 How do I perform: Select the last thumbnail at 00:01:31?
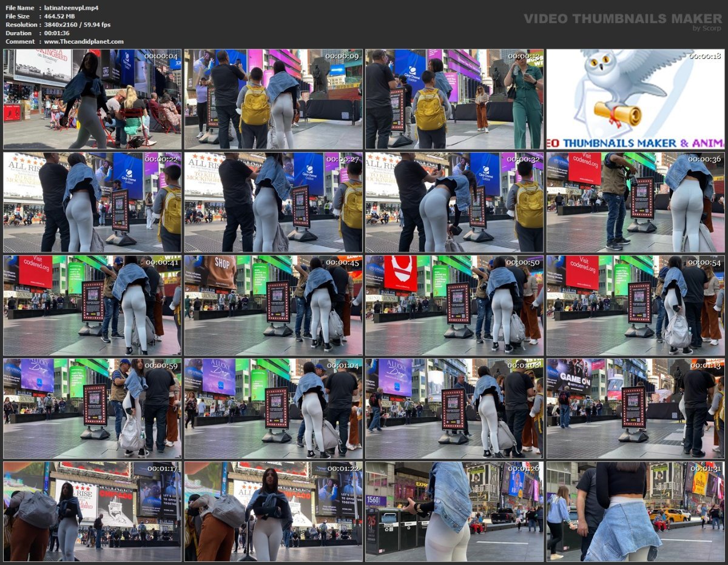636,512
